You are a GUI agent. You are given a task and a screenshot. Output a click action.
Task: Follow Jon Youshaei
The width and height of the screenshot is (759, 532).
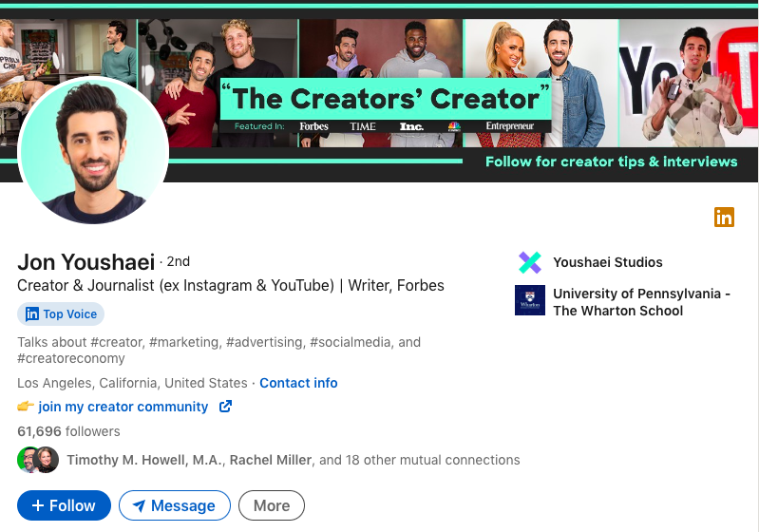(x=64, y=505)
